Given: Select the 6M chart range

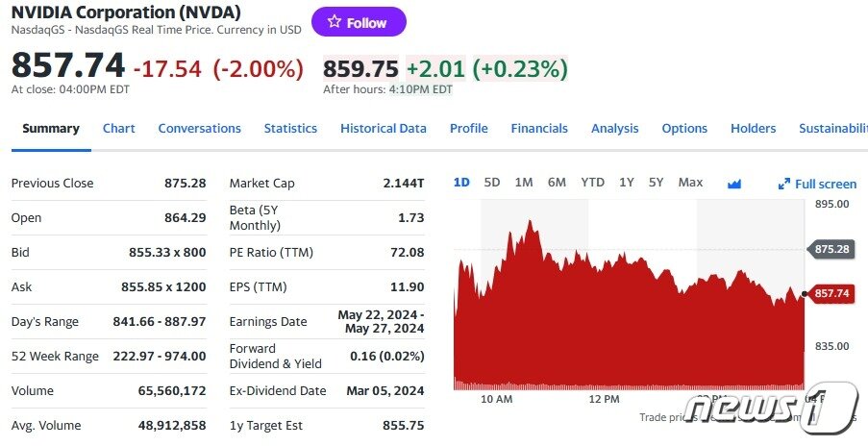Looking at the screenshot, I should click(557, 183).
